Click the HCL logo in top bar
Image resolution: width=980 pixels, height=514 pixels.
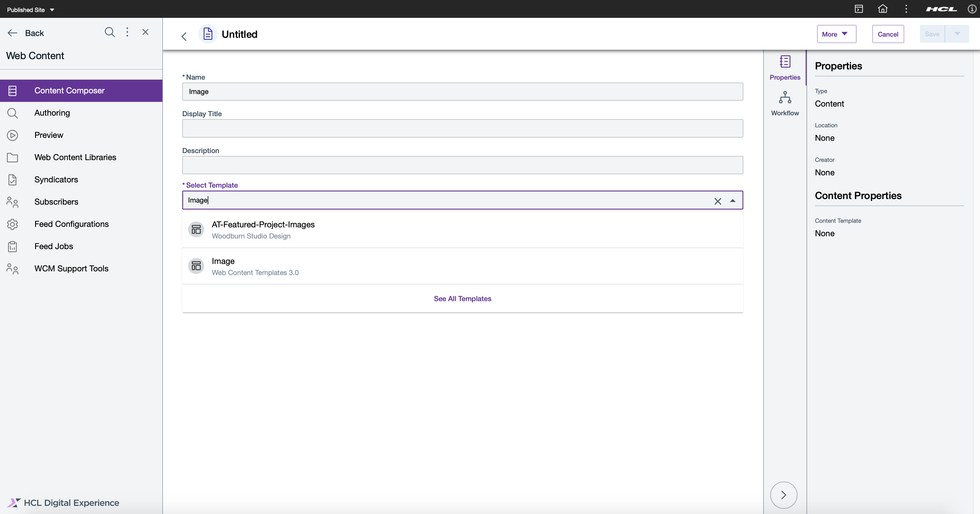point(942,9)
